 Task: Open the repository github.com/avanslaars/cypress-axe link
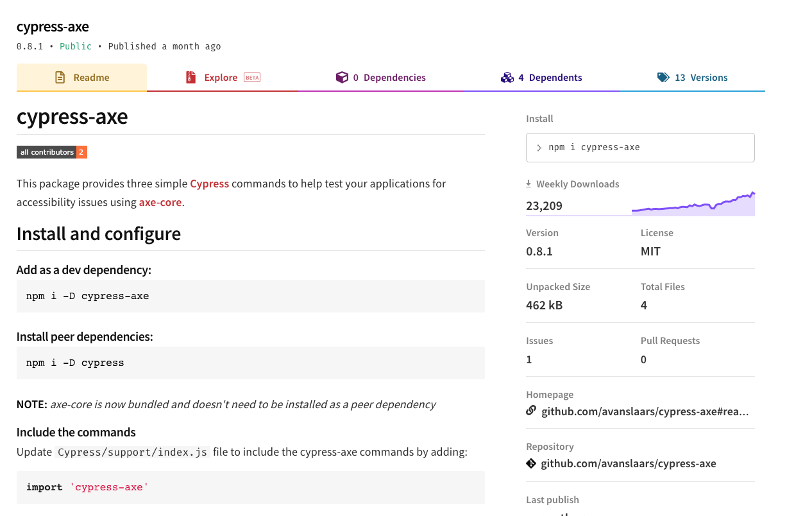[629, 463]
